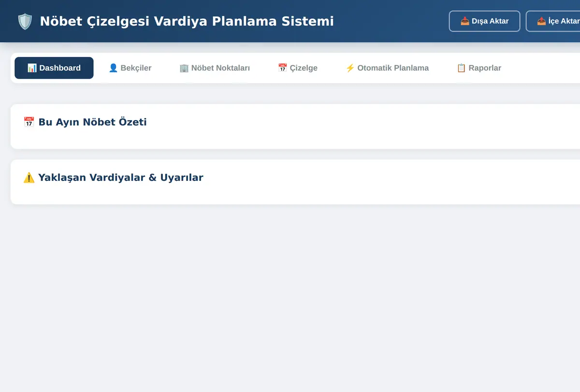Image resolution: width=580 pixels, height=392 pixels.
Task: Select the active Dashboard tab
Action: click(54, 68)
